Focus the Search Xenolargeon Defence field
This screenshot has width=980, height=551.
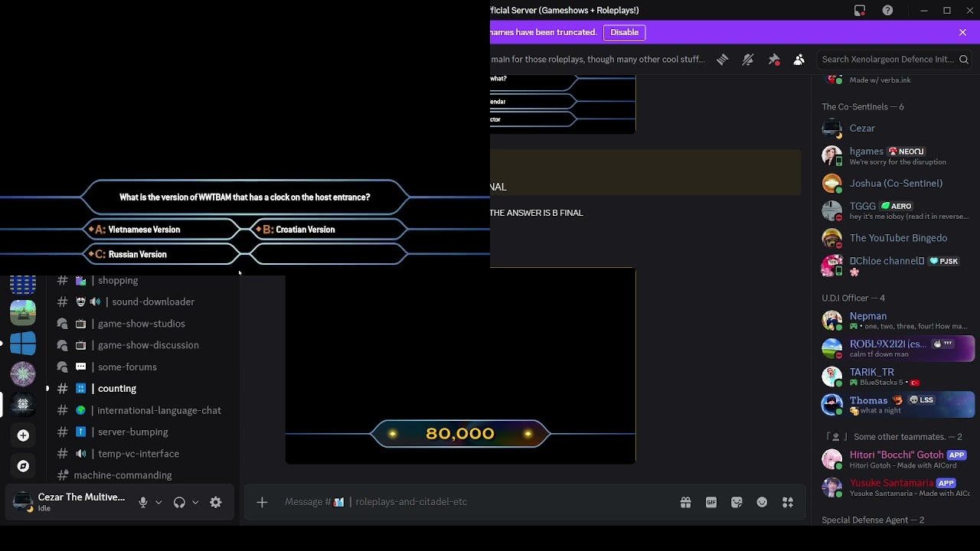point(894,60)
